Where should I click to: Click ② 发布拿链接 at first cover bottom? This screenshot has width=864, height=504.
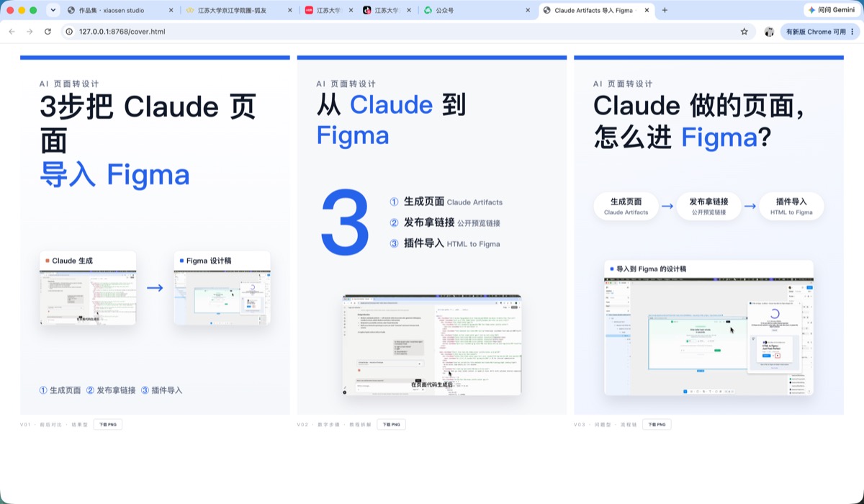click(111, 390)
